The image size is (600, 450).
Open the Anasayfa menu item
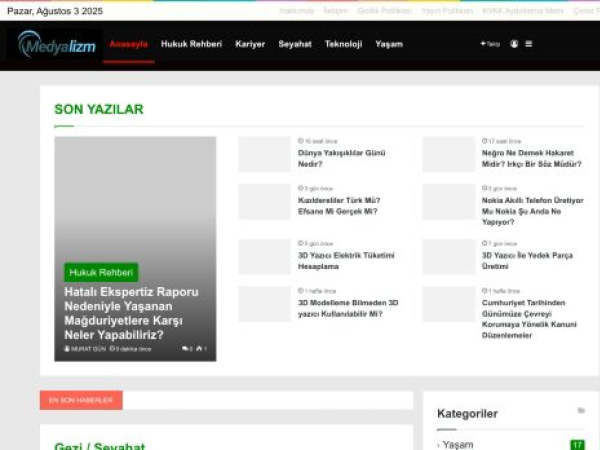(129, 44)
